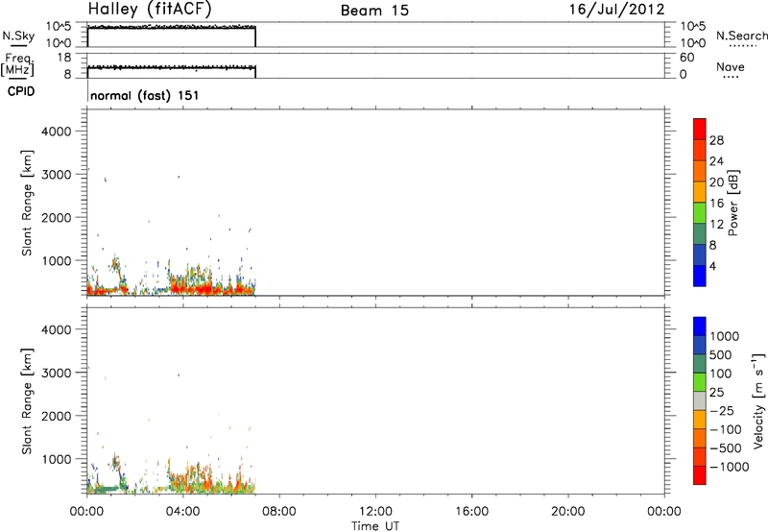Click the 'Freq. [MHz]' axis label
This screenshot has width=768, height=532.
tap(18, 65)
